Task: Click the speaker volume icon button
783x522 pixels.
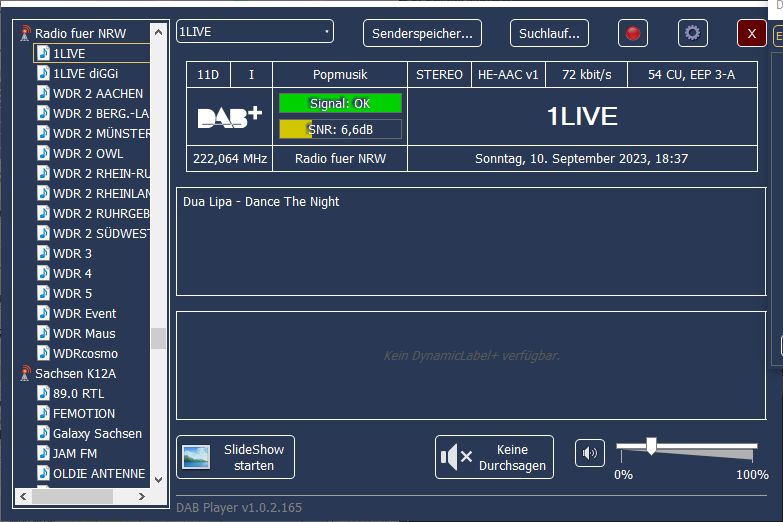Action: click(x=590, y=453)
